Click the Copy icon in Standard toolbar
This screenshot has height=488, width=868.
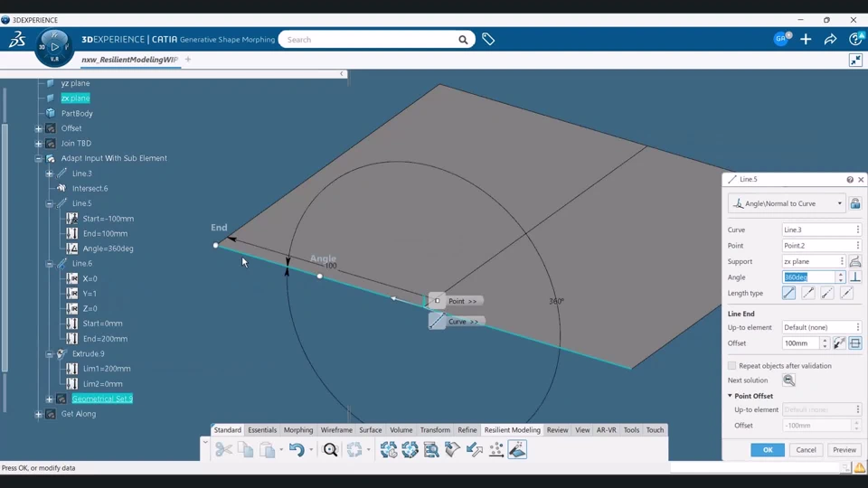(245, 449)
